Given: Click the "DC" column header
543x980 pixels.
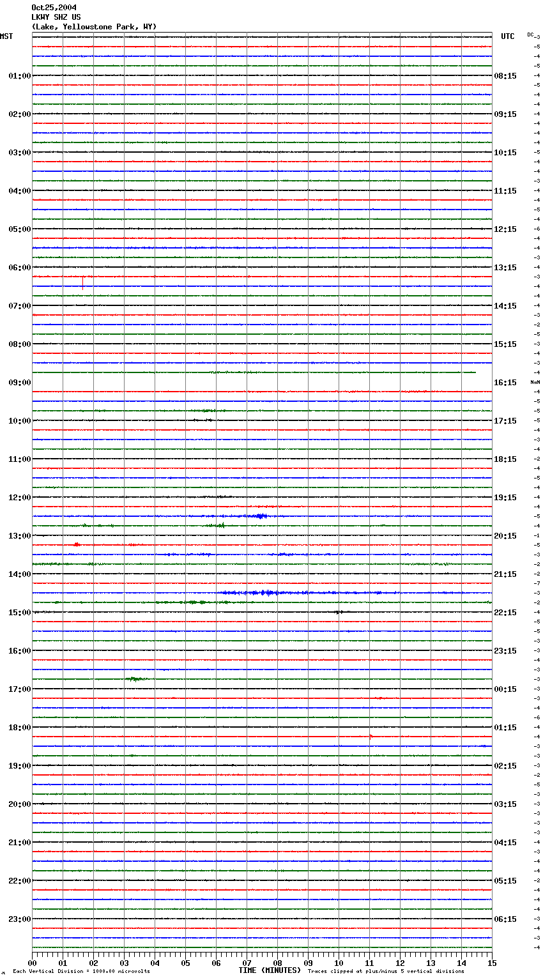Looking at the screenshot, I should point(530,34).
